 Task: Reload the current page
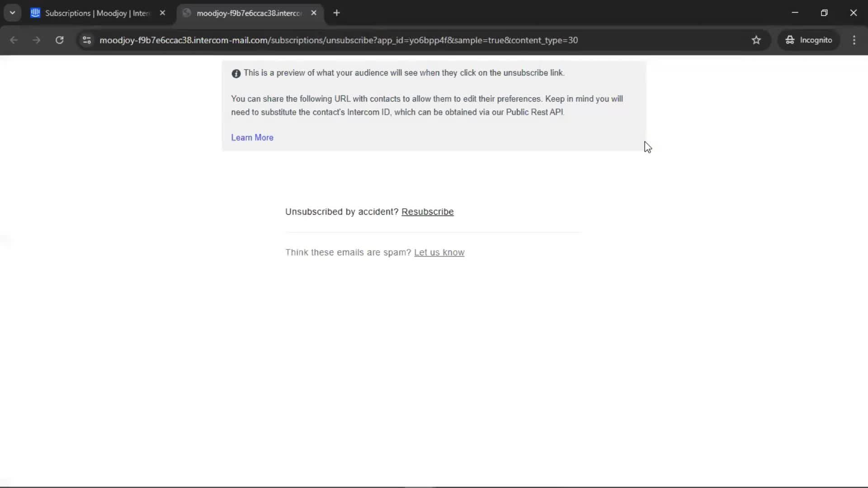[x=59, y=40]
